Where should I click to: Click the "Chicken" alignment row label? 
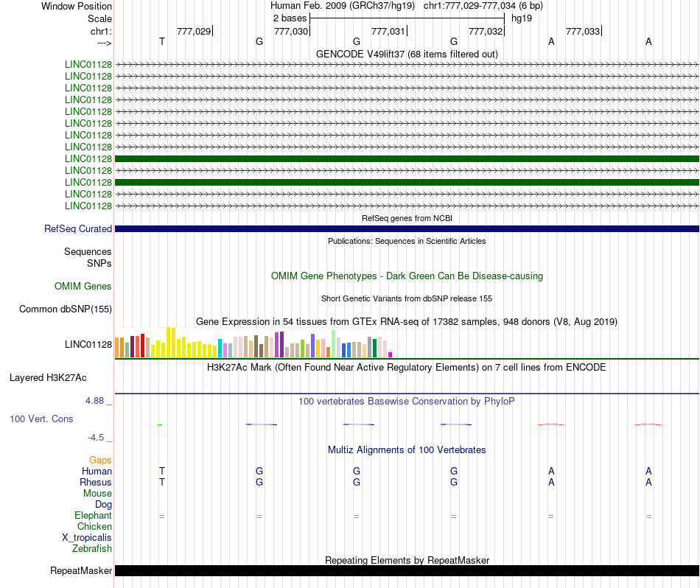pyautogui.click(x=94, y=526)
